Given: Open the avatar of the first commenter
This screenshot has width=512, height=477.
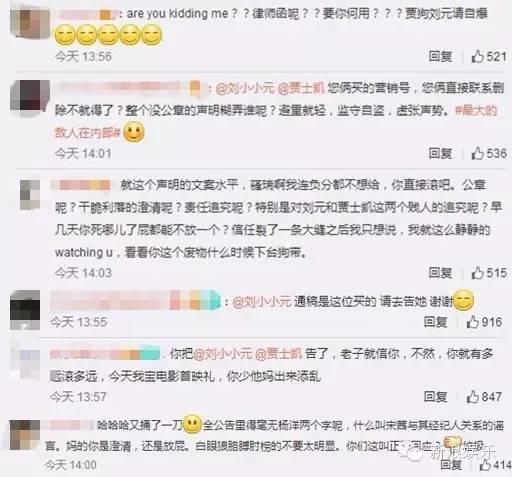Looking at the screenshot, I should [30, 22].
